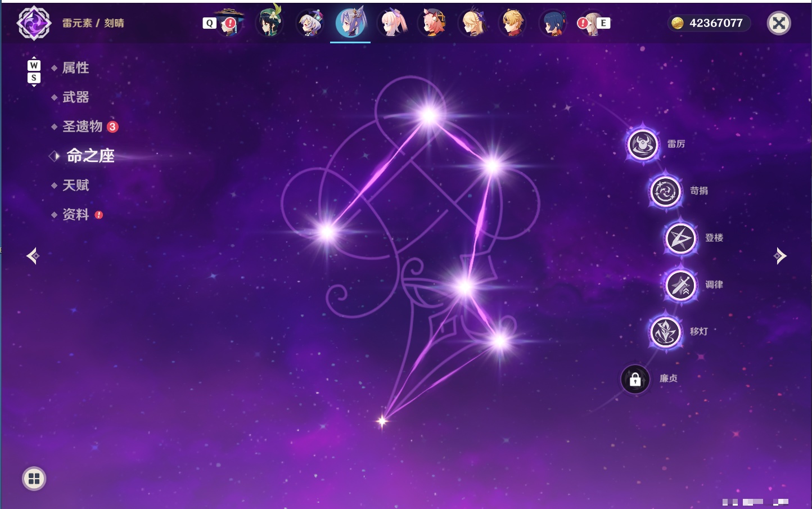
Task: Open the 天赋 talents tab
Action: click(75, 185)
